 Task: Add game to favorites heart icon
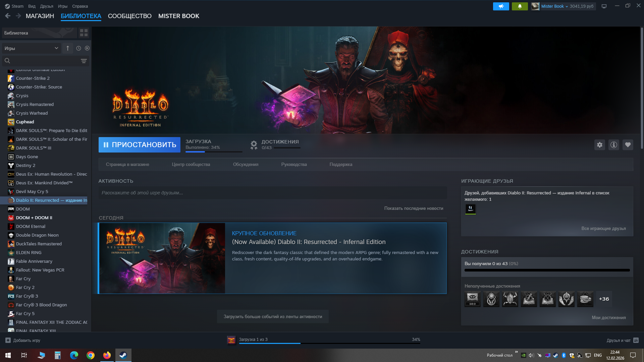tap(628, 145)
